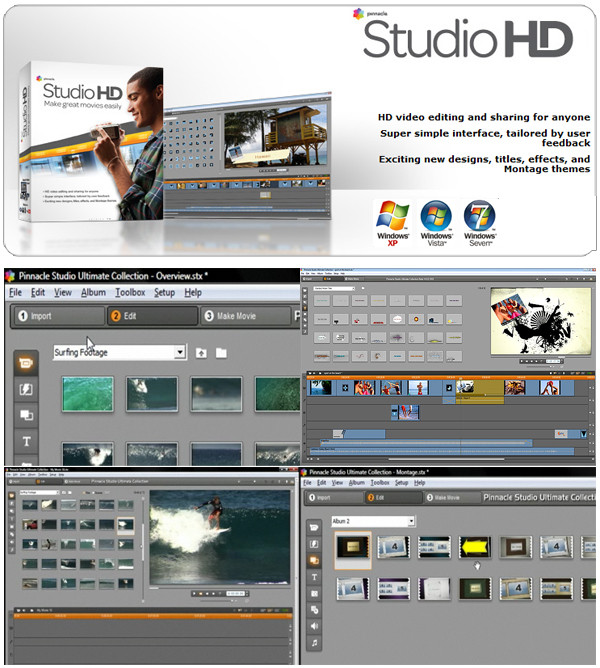600x668 pixels.
Task: Switch to 2 Edit tab in Overview.stx
Action: pyautogui.click(x=152, y=316)
